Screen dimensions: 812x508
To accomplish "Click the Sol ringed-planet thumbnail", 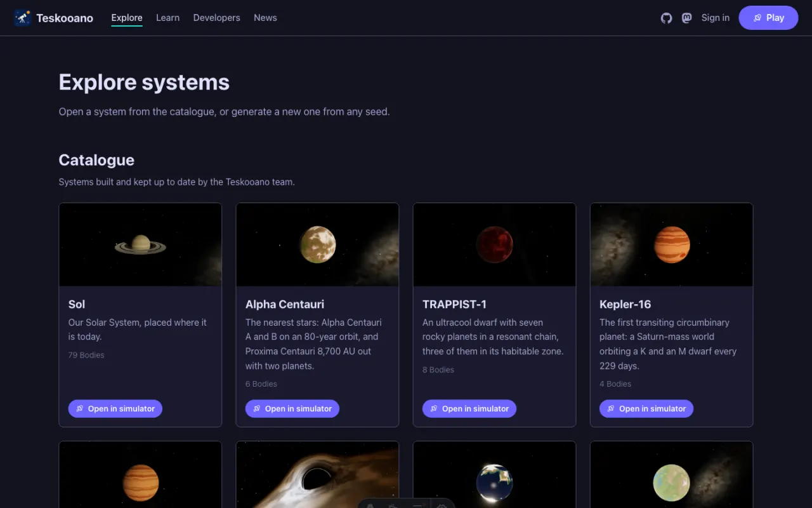I will coord(140,244).
